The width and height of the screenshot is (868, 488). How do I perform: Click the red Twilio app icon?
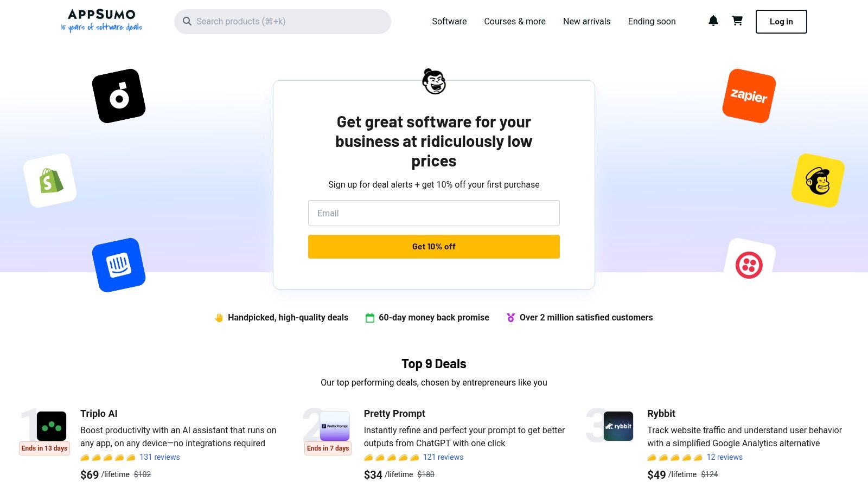click(x=749, y=265)
